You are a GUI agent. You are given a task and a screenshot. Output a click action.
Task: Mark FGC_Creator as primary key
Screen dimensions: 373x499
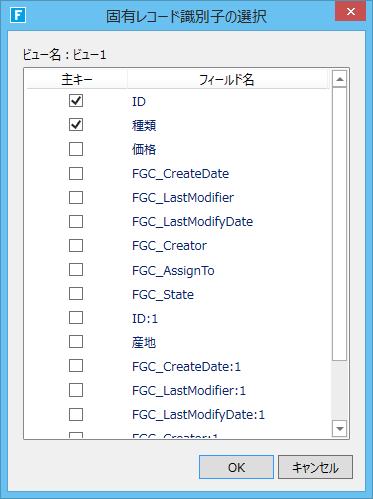tap(76, 246)
